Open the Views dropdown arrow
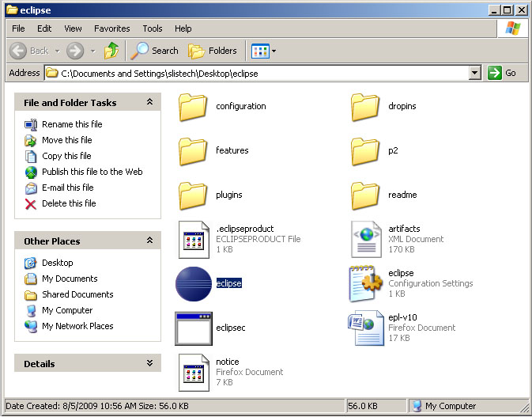532x417 pixels. click(x=274, y=51)
